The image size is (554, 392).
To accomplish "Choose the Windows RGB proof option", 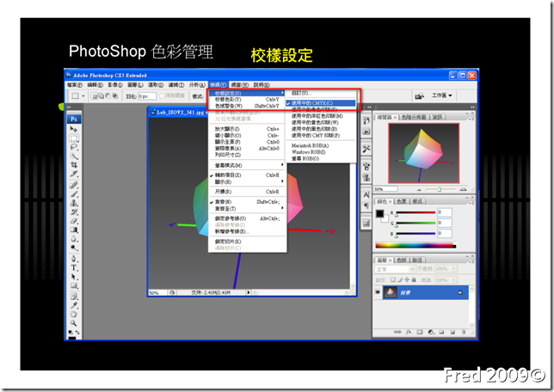I will (309, 152).
